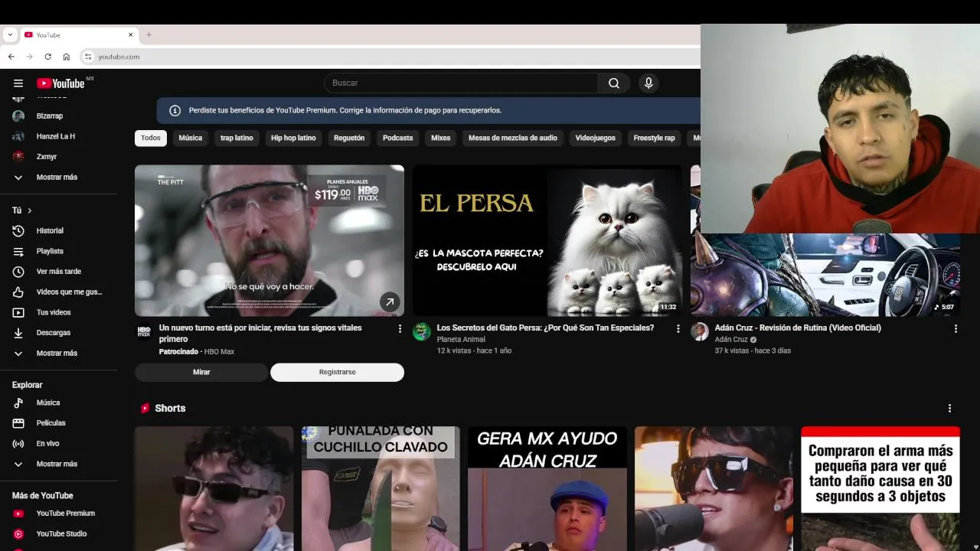980x551 pixels.
Task: Select the Reguetón filter chip
Action: pyautogui.click(x=349, y=138)
